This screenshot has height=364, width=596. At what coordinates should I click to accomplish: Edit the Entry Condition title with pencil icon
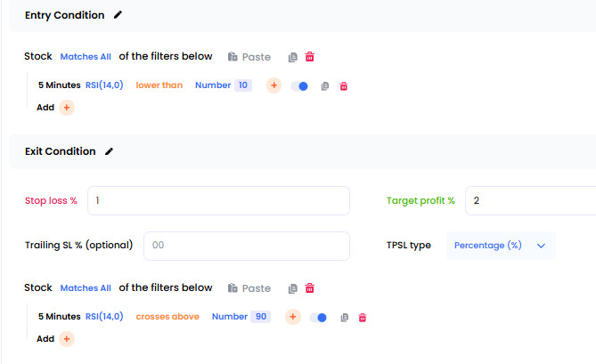pyautogui.click(x=118, y=15)
